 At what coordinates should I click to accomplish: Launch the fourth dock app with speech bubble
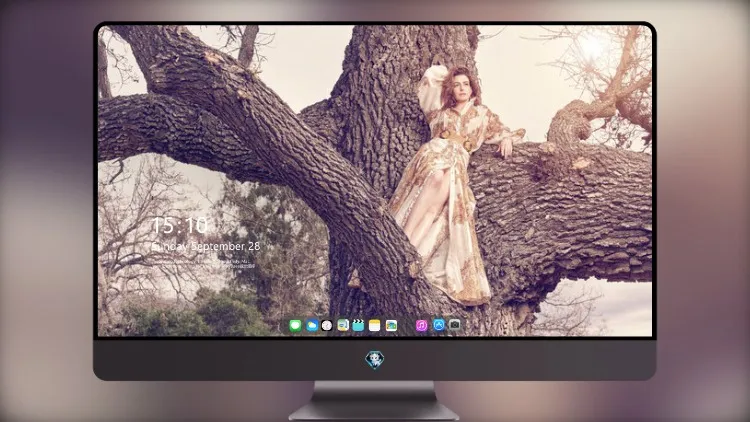[x=343, y=326]
